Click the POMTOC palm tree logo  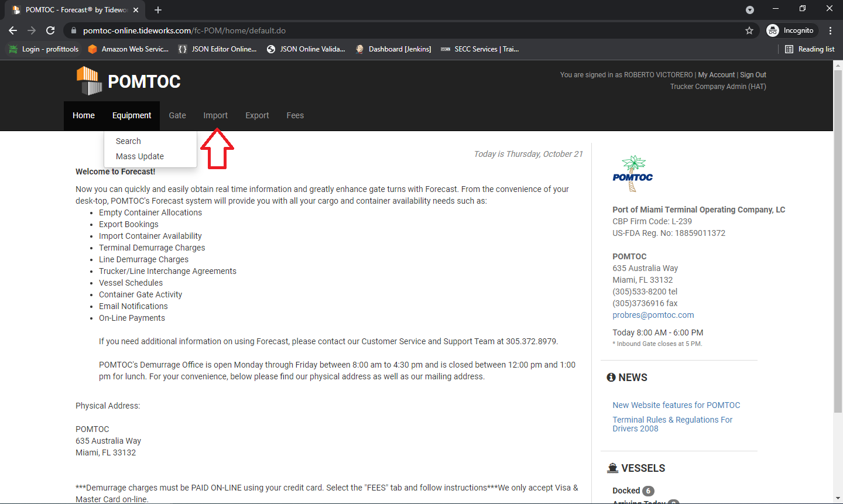click(x=633, y=174)
